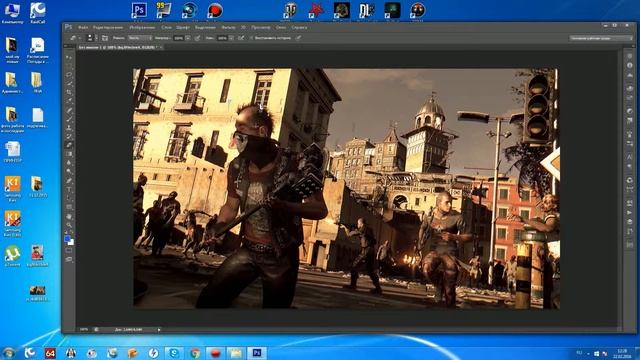The image size is (640, 360).
Task: Open the workspace switcher dropdown
Action: [x=601, y=38]
